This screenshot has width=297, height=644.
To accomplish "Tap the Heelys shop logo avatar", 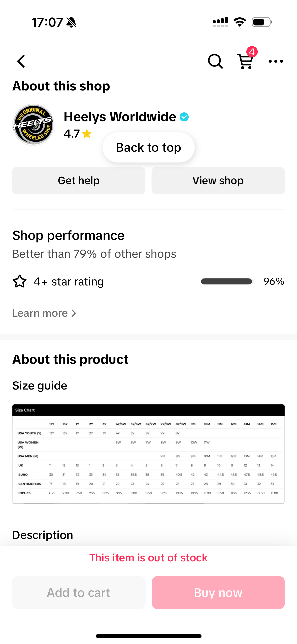I will tap(33, 125).
